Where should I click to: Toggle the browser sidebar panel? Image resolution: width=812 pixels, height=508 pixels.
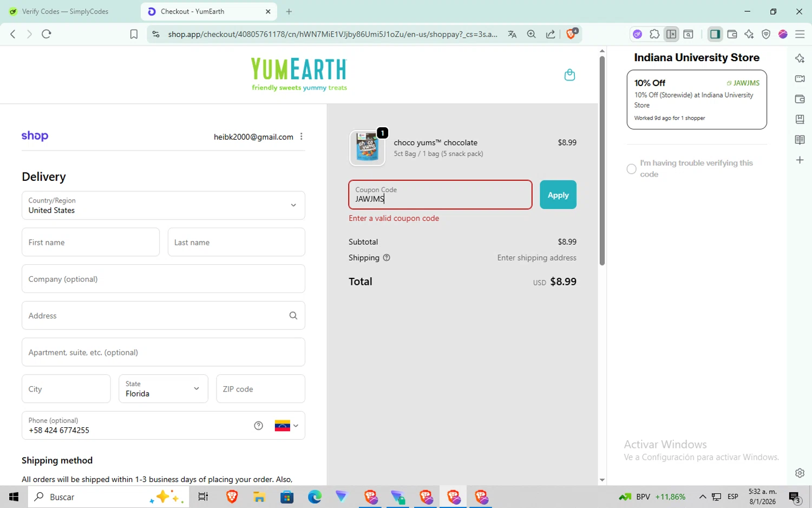(715, 34)
